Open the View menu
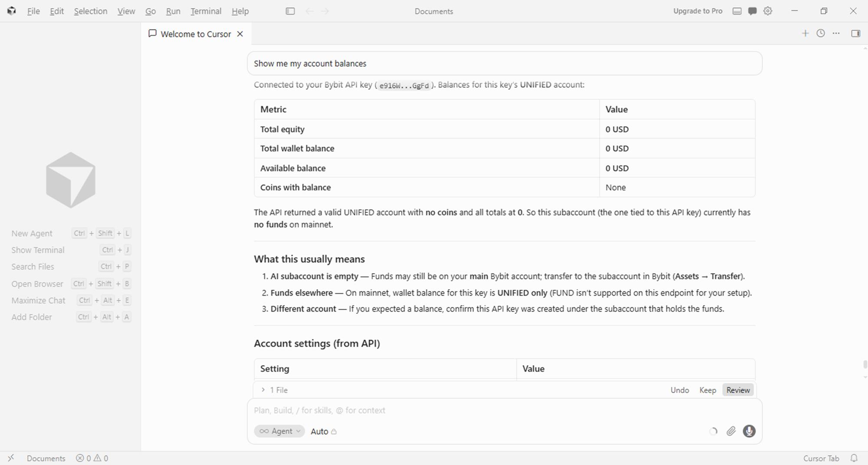Screen dimensions: 868x465 126,11
